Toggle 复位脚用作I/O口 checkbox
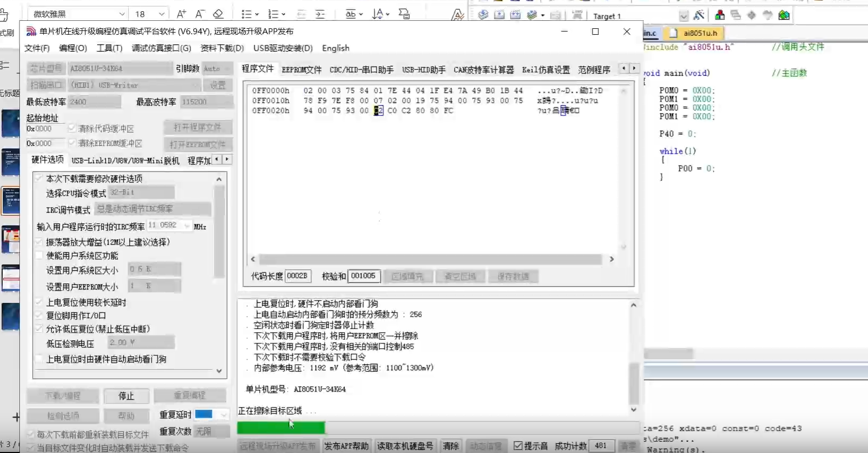The height and width of the screenshot is (453, 868). pos(39,316)
